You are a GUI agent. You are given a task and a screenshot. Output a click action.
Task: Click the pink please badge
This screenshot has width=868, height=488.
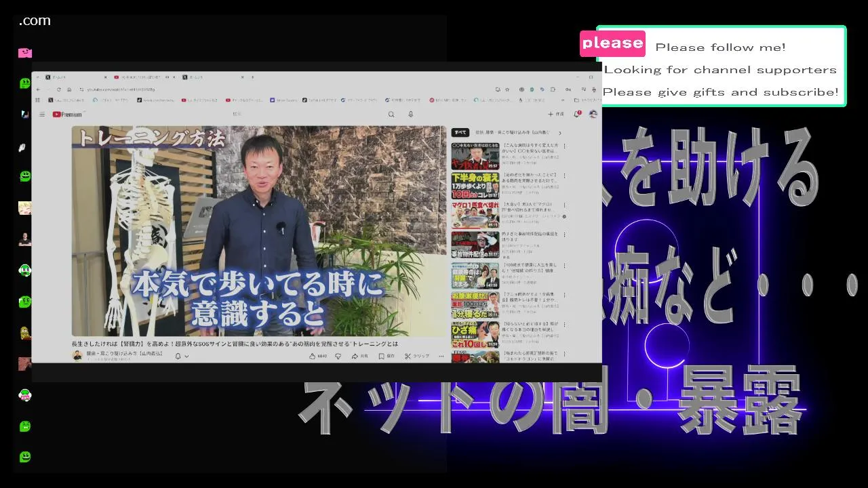pos(612,43)
